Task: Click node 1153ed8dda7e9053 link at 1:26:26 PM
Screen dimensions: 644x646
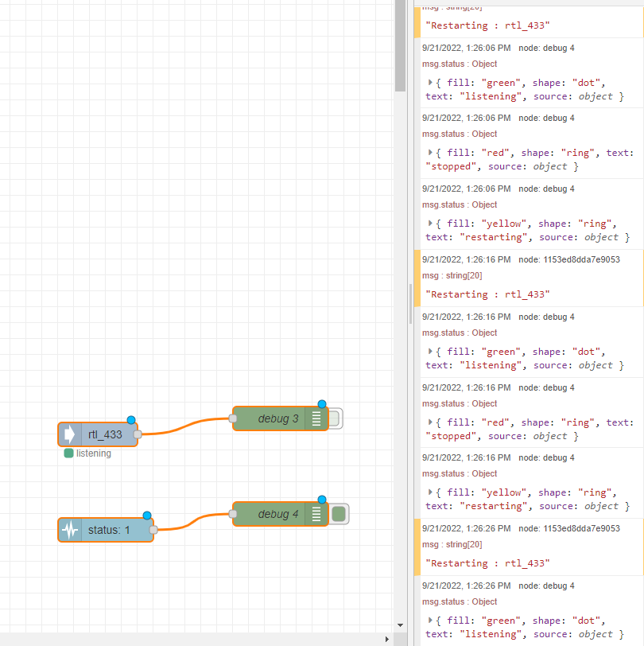Action: tap(569, 528)
